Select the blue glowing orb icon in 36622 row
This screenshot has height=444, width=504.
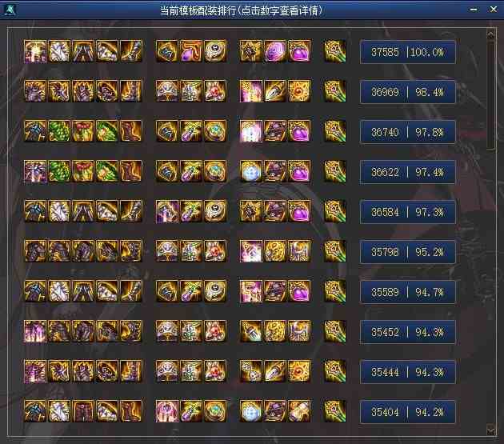(x=251, y=171)
